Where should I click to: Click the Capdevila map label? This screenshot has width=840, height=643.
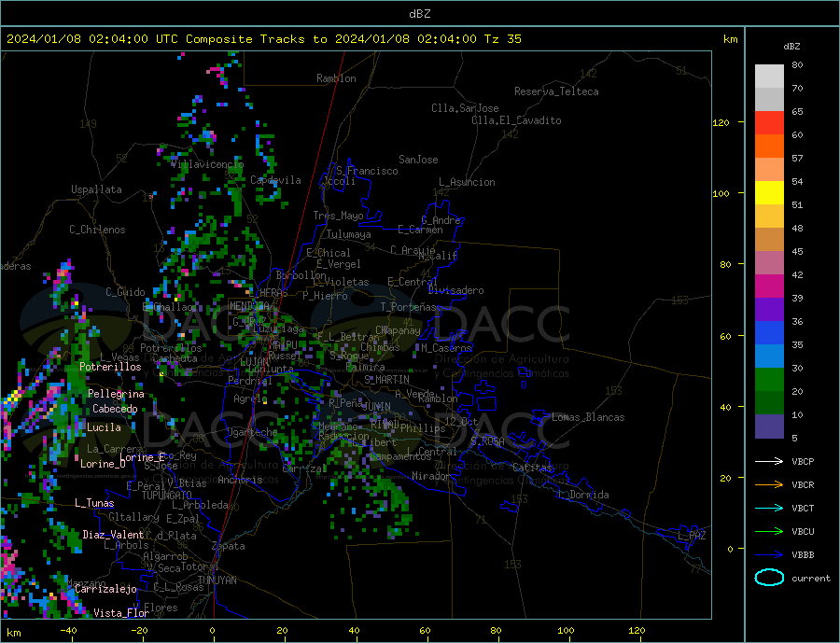[x=275, y=180]
